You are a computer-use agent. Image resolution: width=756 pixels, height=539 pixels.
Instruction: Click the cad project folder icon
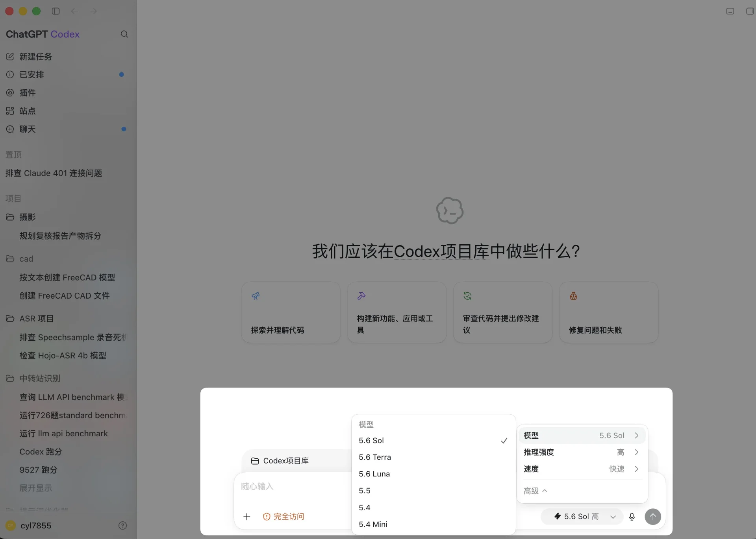pyautogui.click(x=10, y=259)
